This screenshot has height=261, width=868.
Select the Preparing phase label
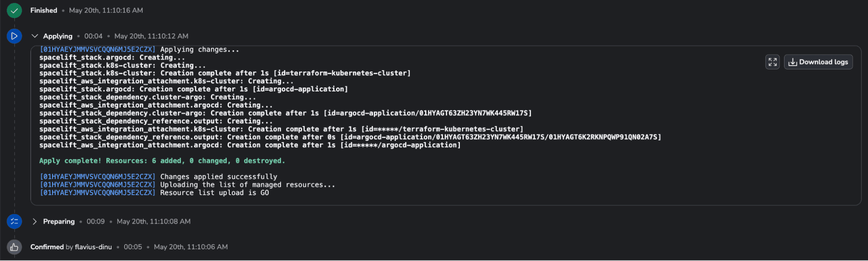click(x=58, y=221)
